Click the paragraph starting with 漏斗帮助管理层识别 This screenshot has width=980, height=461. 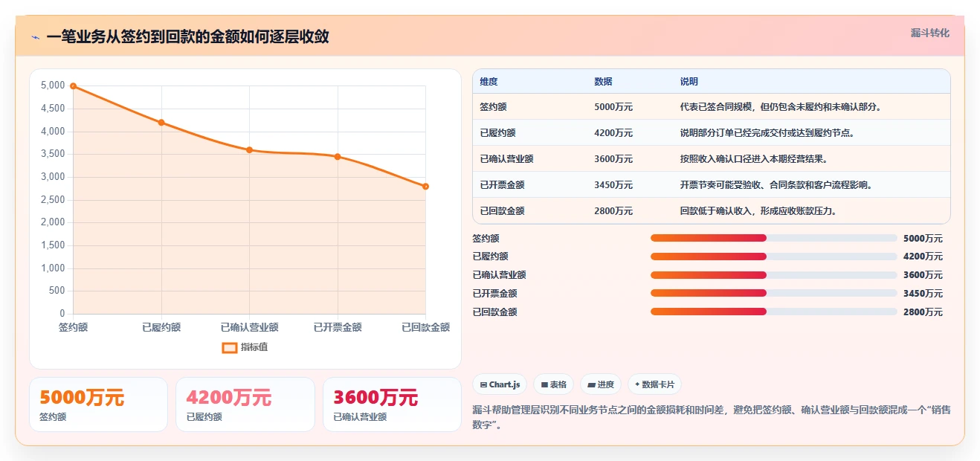712,417
